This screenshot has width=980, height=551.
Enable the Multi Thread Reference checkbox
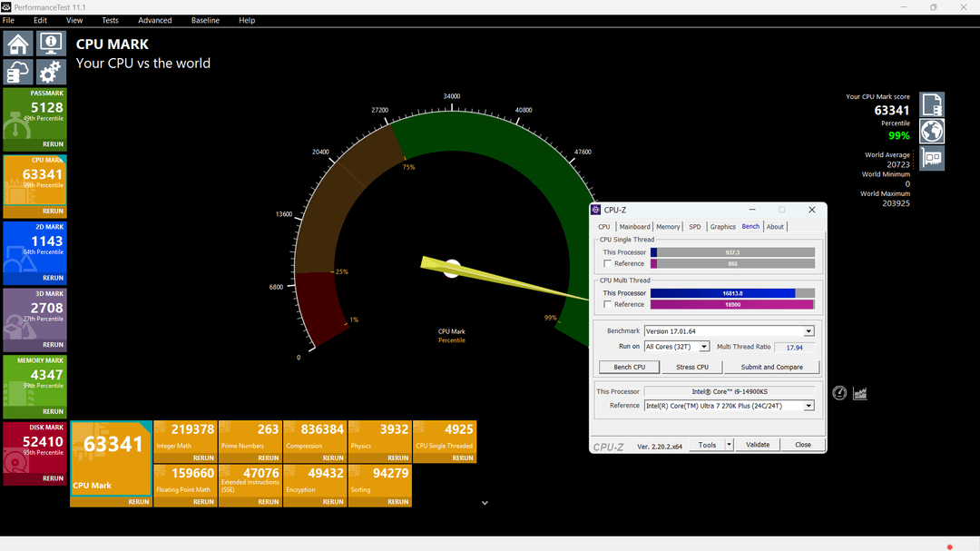pyautogui.click(x=607, y=305)
